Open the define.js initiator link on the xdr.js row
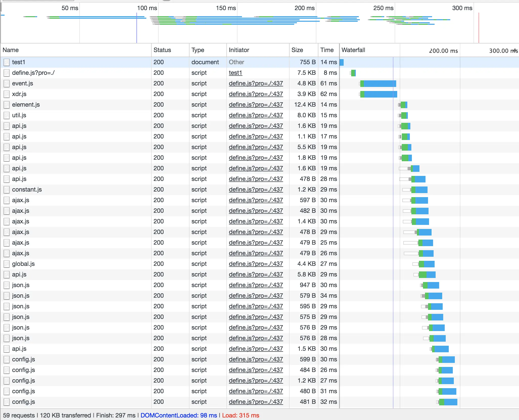Screen dimensions: 519x420 click(x=256, y=94)
